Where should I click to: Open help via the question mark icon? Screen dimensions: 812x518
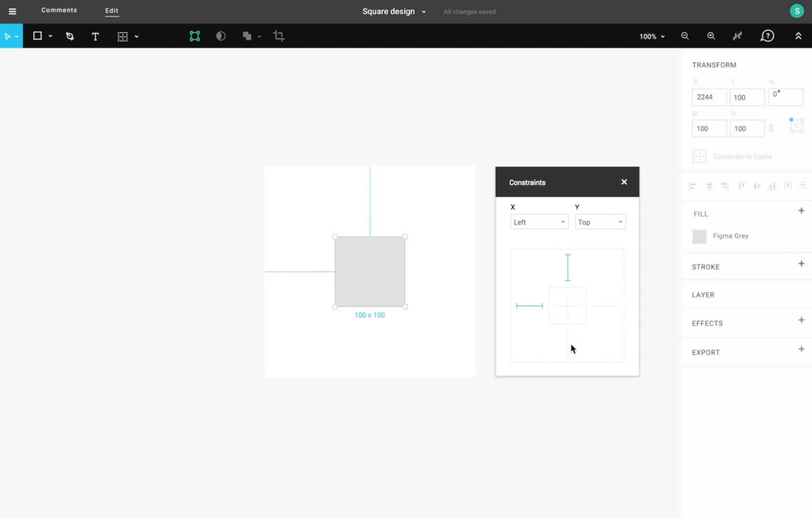point(767,36)
